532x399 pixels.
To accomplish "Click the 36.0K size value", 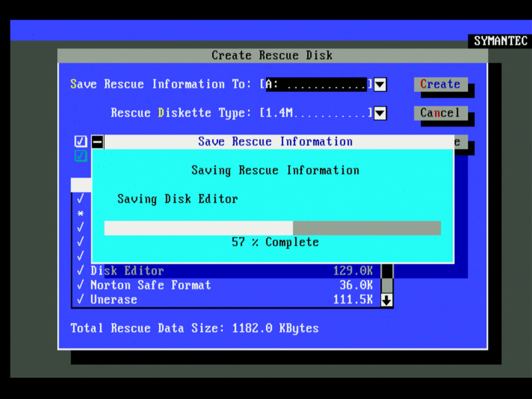I will (356, 285).
